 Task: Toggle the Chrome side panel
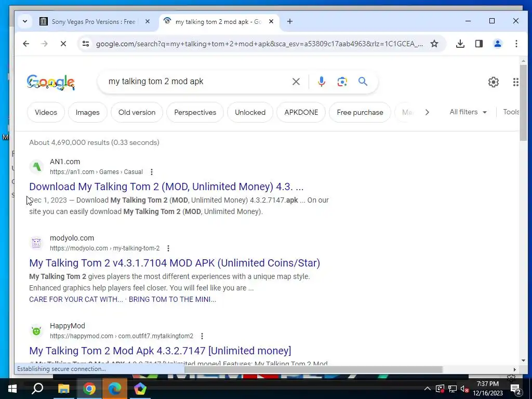[x=478, y=44]
